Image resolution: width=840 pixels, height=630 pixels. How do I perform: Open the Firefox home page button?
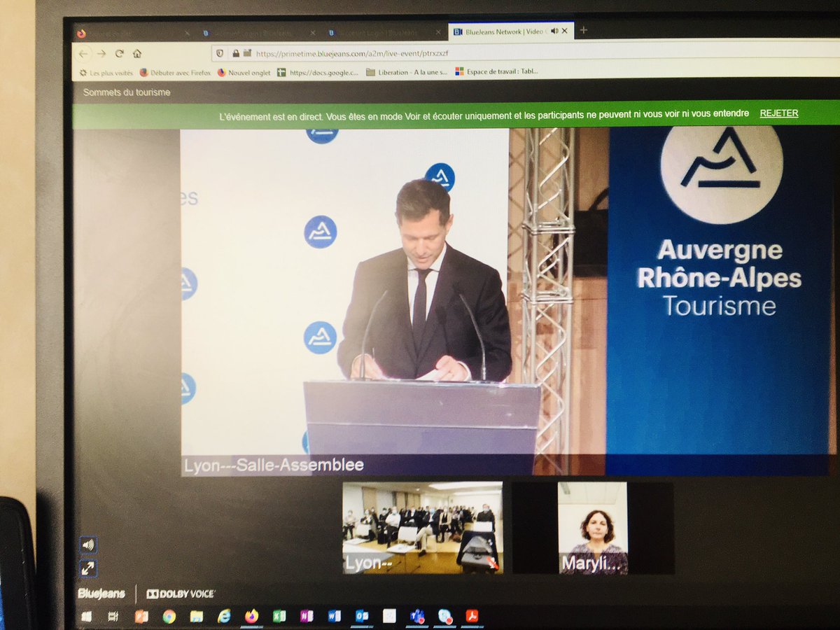(137, 53)
